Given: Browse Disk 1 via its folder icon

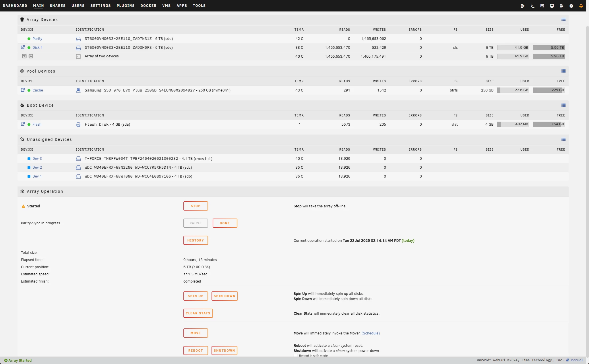Looking at the screenshot, I should [23, 47].
